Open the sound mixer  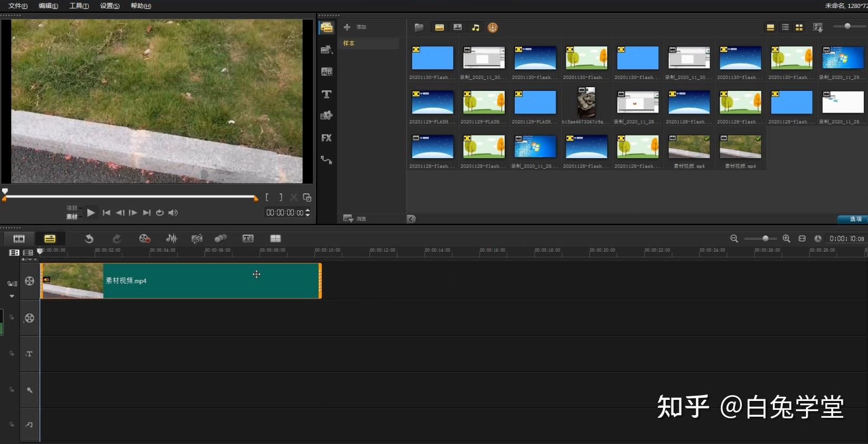(x=171, y=239)
